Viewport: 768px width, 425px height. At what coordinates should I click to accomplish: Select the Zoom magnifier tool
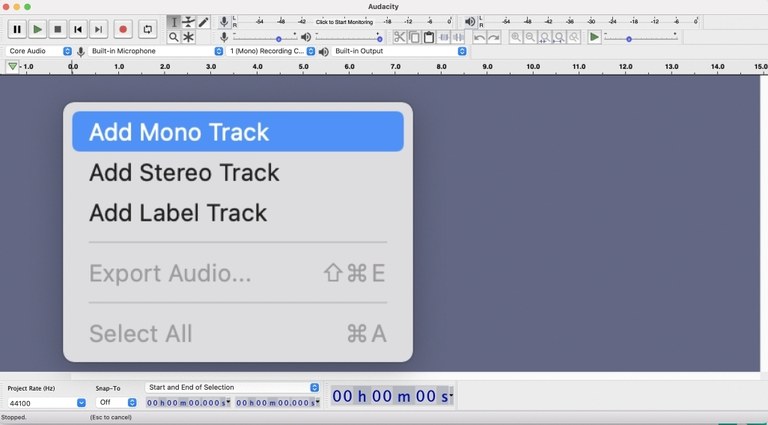(x=174, y=37)
